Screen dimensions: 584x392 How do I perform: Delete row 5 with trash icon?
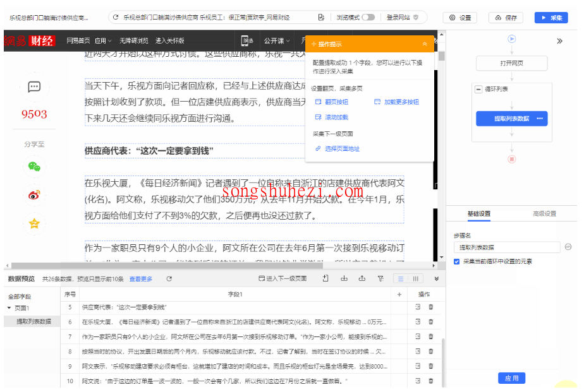point(431,307)
